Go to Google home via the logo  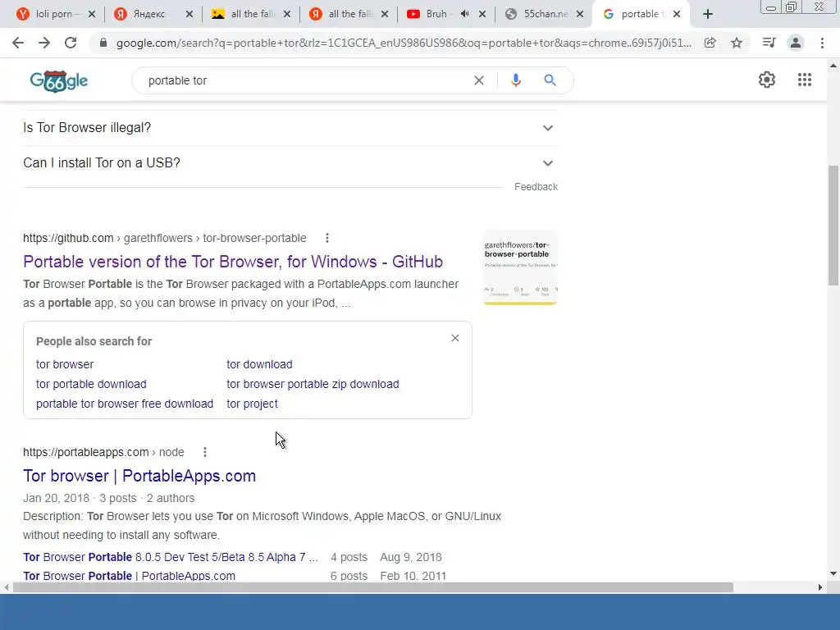pyautogui.click(x=59, y=81)
